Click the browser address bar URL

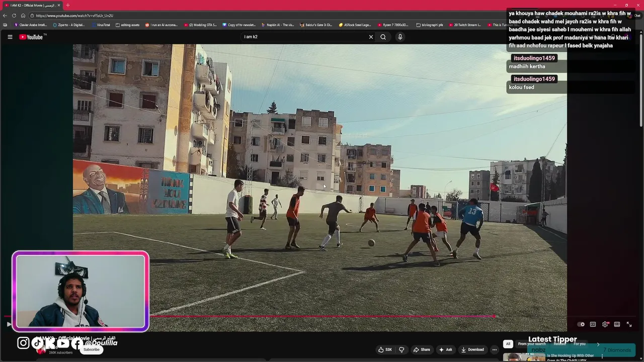pyautogui.click(x=74, y=16)
